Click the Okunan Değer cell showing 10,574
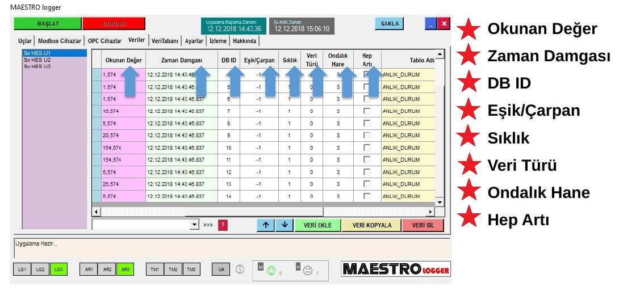Viewport: 644px width, 291px height. coord(124,111)
